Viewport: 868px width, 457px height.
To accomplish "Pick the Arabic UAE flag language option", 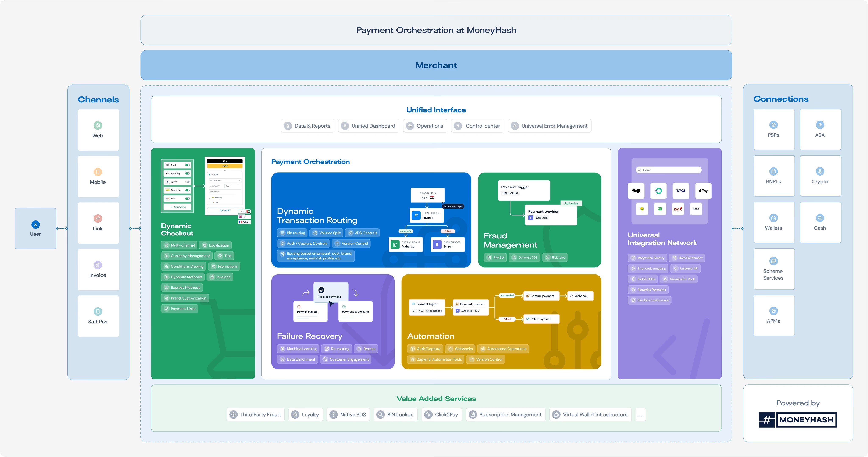I will 244,211.
